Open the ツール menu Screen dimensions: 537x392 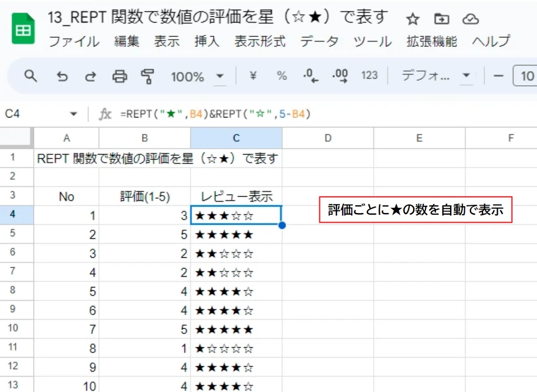[x=373, y=42]
